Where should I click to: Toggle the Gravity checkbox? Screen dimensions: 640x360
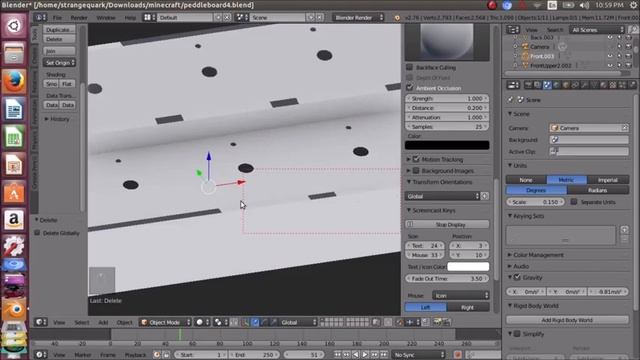click(x=518, y=277)
